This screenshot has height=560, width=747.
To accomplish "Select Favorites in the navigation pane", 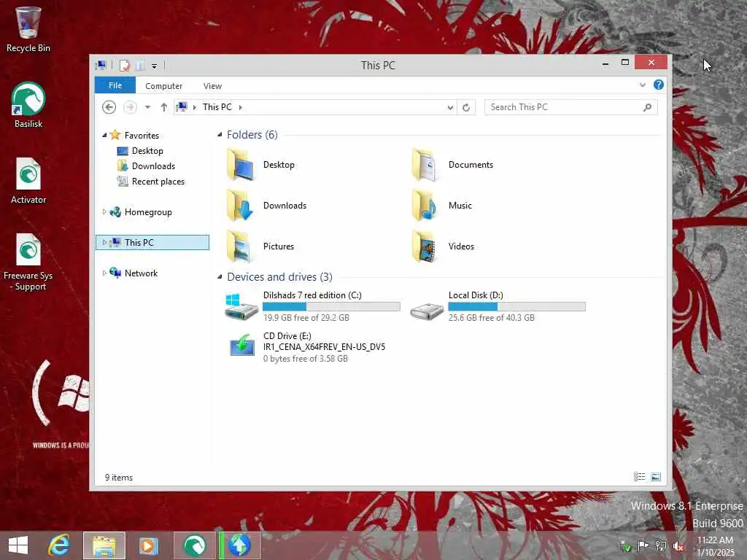I will point(142,135).
